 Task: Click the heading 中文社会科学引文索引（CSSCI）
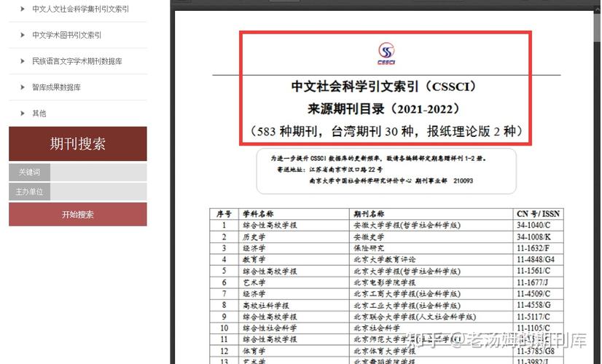(x=384, y=87)
